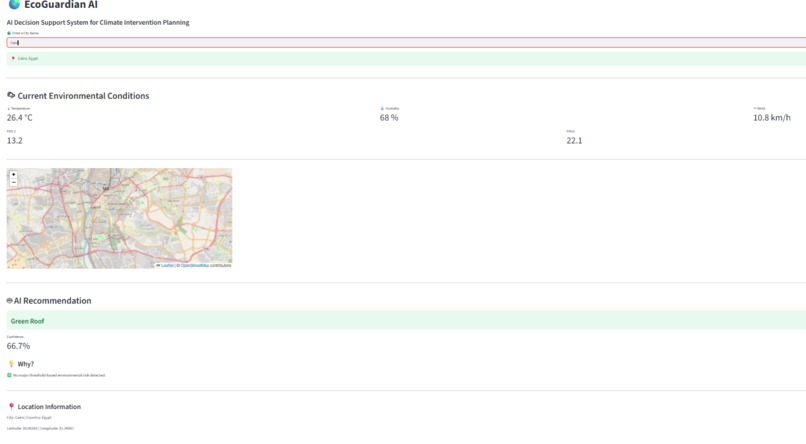Click the 66.7% confidence value

[x=19, y=346]
